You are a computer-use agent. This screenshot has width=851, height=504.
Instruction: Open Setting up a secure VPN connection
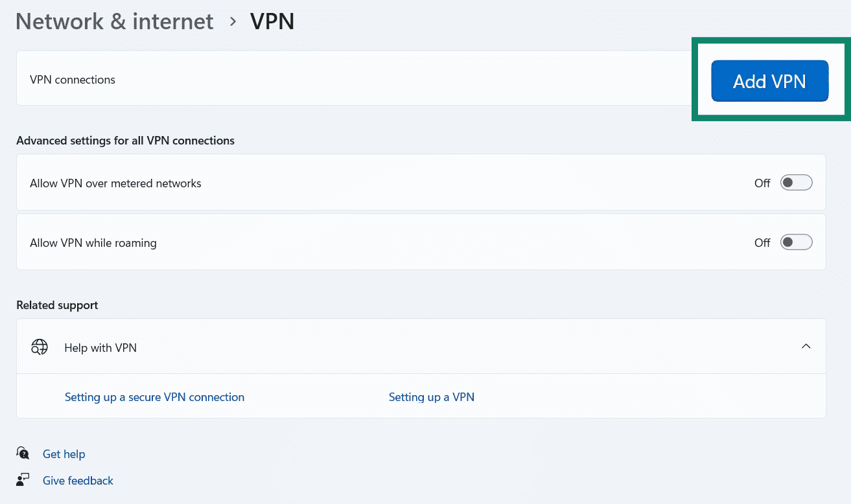[x=154, y=396]
